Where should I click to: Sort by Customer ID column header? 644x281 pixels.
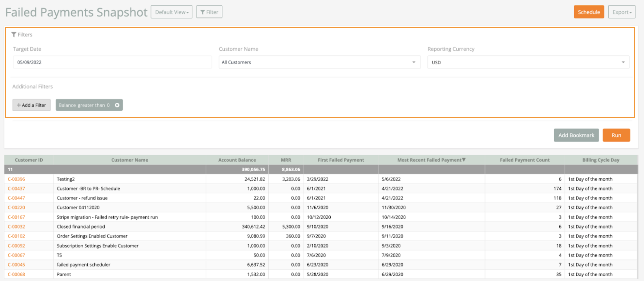click(x=29, y=160)
